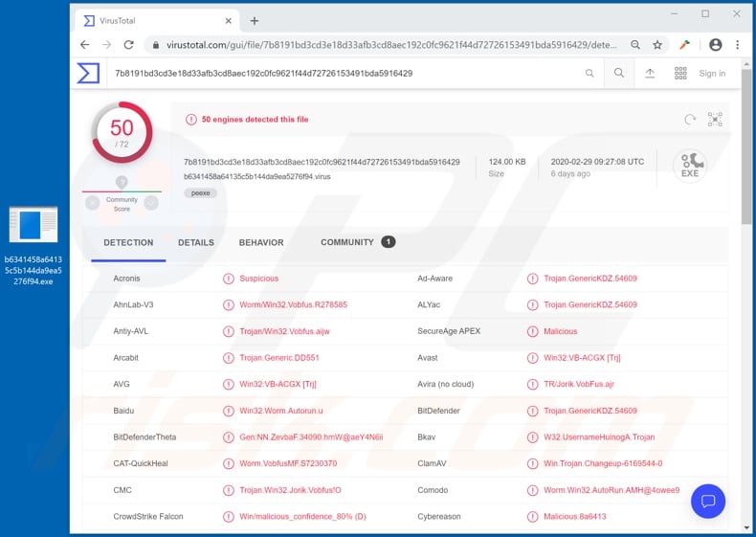Click the browser forward arrow
The image size is (756, 537).
click(x=106, y=45)
